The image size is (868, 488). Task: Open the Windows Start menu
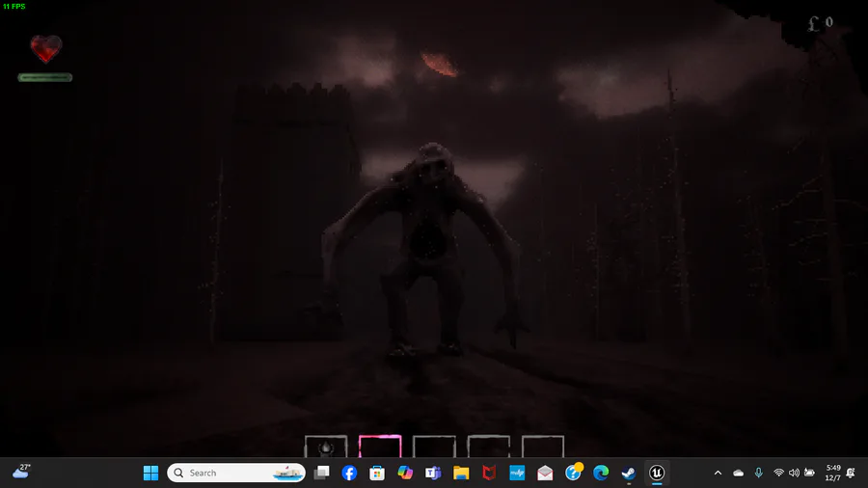tap(150, 474)
